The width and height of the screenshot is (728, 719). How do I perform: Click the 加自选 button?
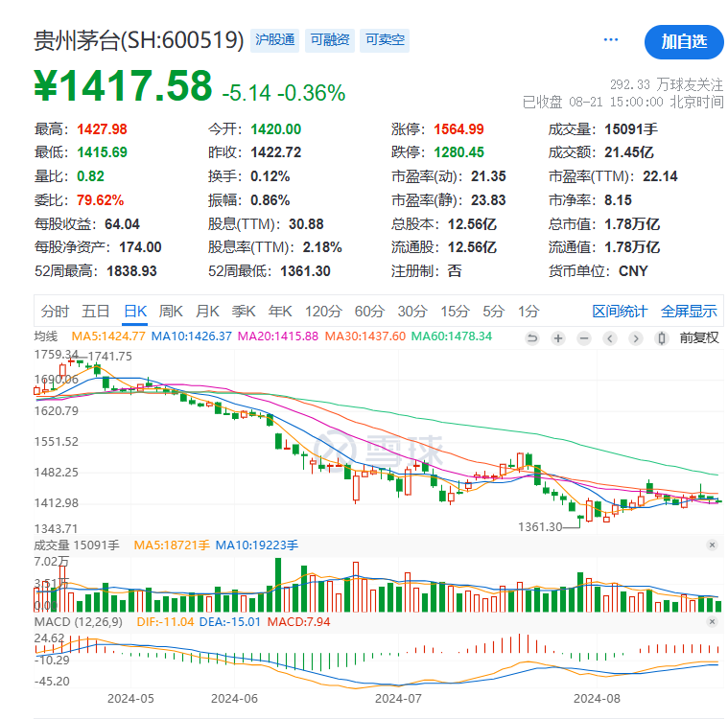click(684, 42)
